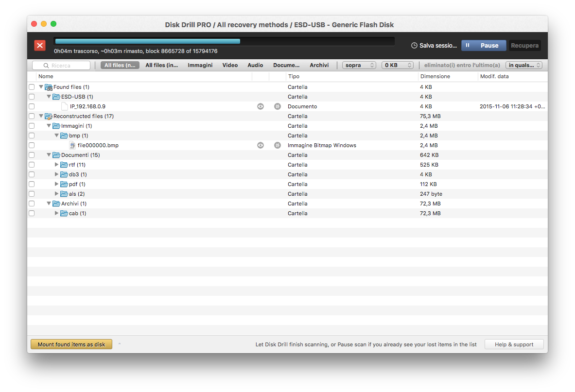Tick the ESD-USB checkbox
The width and height of the screenshot is (575, 392).
coord(32,97)
